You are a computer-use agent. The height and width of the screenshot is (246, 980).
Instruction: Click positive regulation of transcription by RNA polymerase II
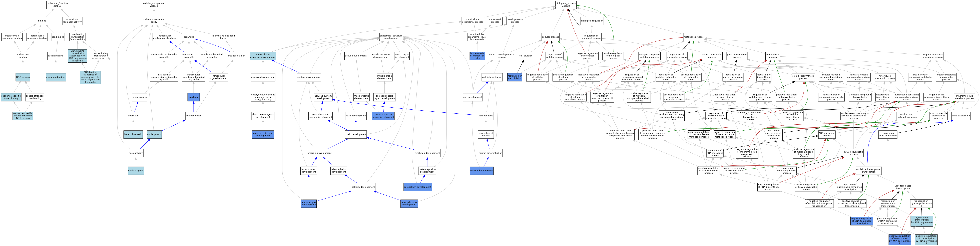coord(926,240)
